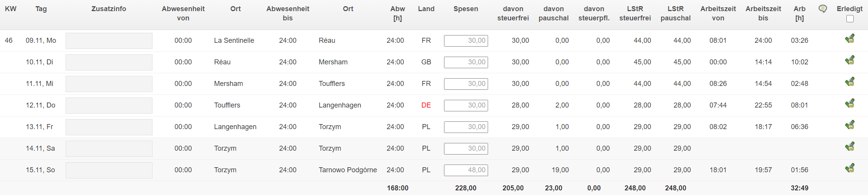868x195 pixels.
Task: Click the done icon for 11.11, Mi
Action: click(849, 82)
